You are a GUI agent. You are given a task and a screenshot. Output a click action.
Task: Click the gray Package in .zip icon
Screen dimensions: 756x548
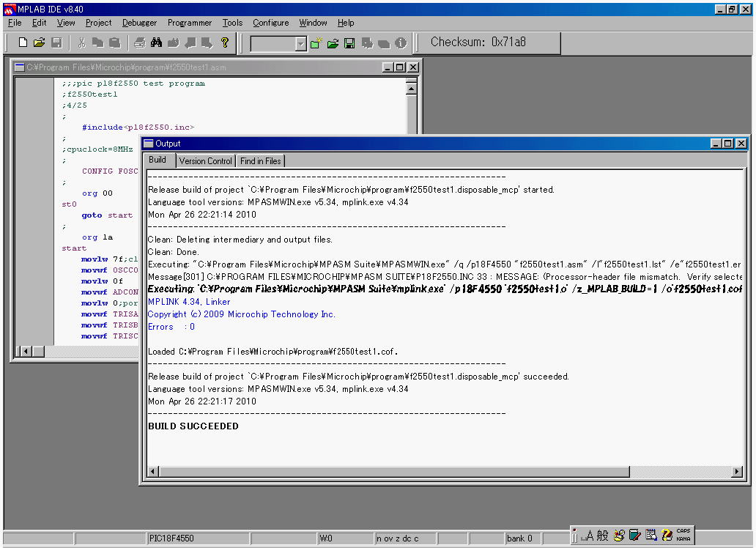(x=384, y=43)
